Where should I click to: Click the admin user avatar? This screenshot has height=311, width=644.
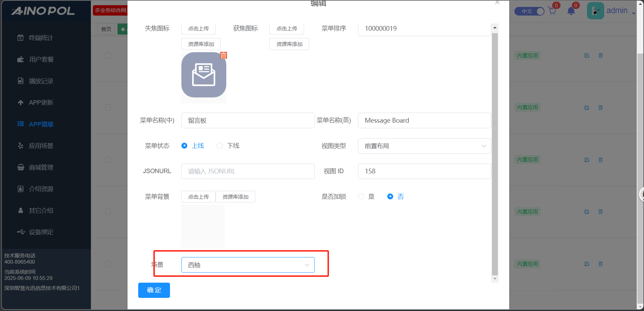point(595,11)
